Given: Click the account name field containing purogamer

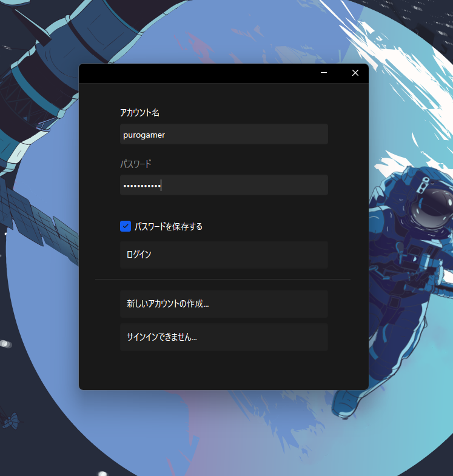Looking at the screenshot, I should tap(224, 134).
